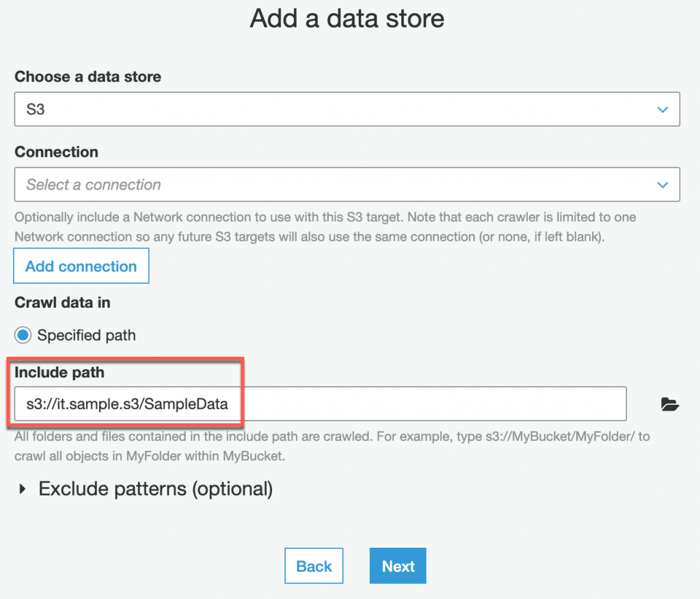Click the 'Add a data store' page title

coord(347,18)
